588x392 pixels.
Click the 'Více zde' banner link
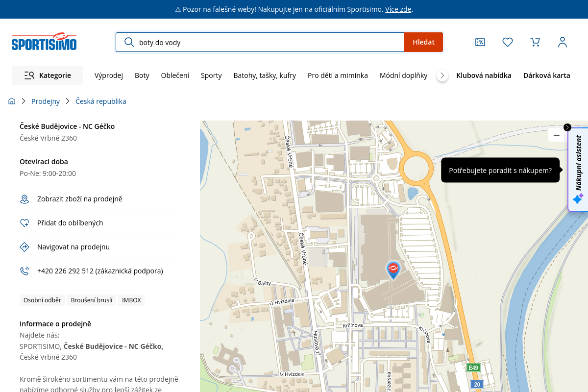click(x=398, y=9)
